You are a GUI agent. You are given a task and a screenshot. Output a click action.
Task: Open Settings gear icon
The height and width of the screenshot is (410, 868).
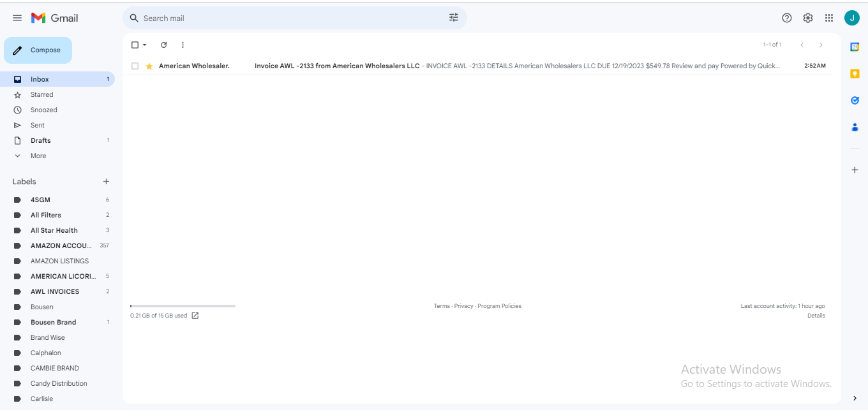pyautogui.click(x=808, y=18)
